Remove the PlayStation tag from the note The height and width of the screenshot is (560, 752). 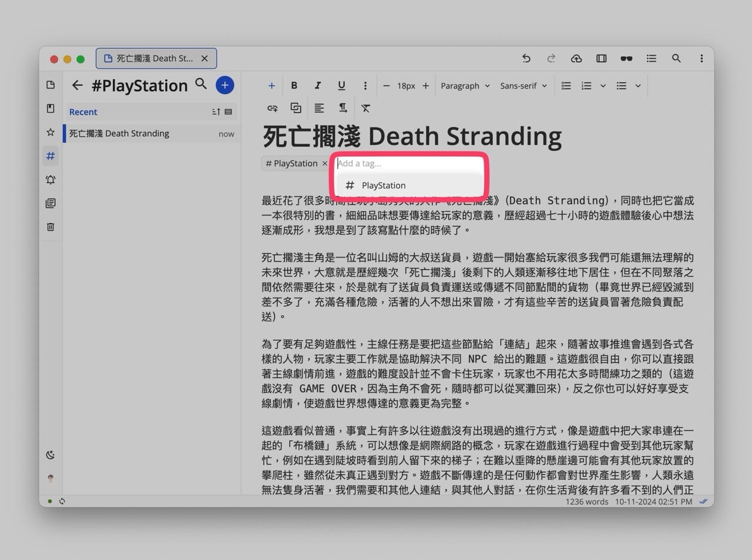coord(324,163)
